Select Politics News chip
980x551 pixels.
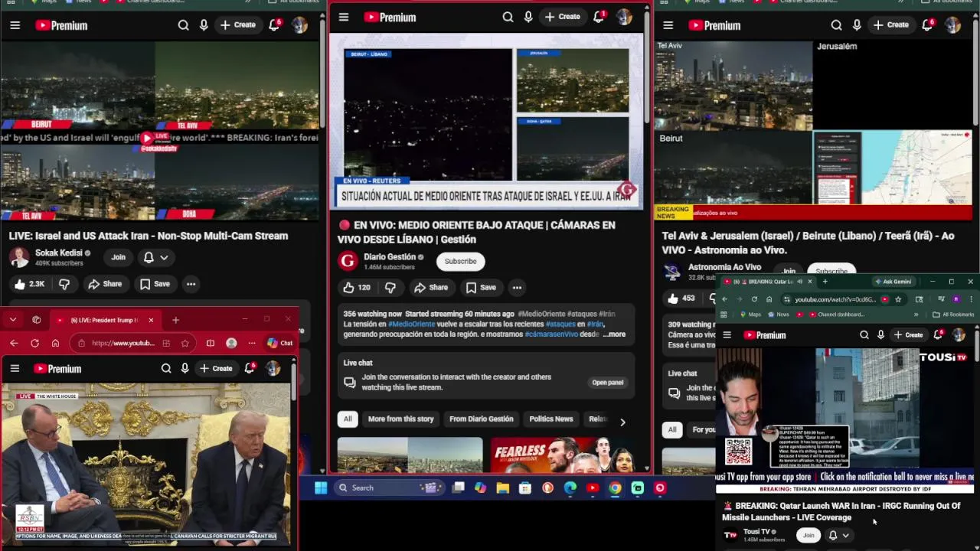pyautogui.click(x=550, y=419)
